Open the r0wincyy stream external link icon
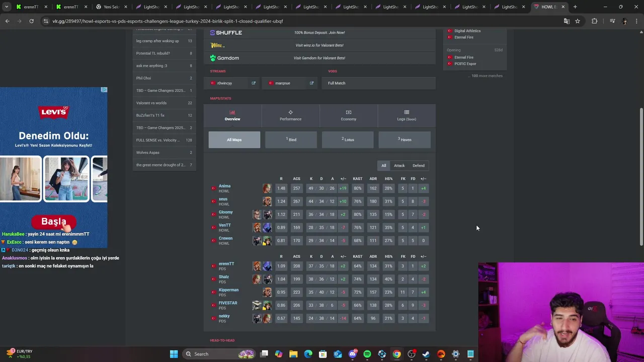The width and height of the screenshot is (644, 362). click(254, 83)
